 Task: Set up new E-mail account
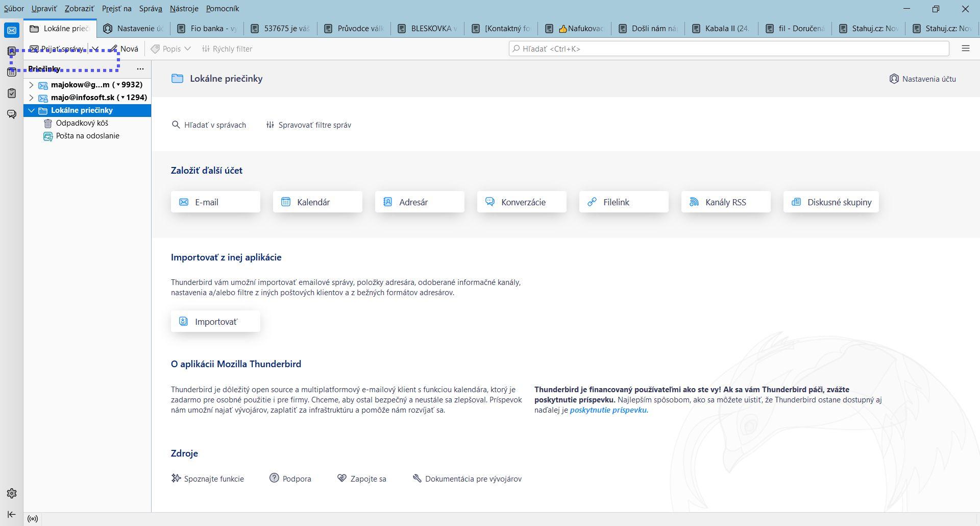[x=215, y=202]
